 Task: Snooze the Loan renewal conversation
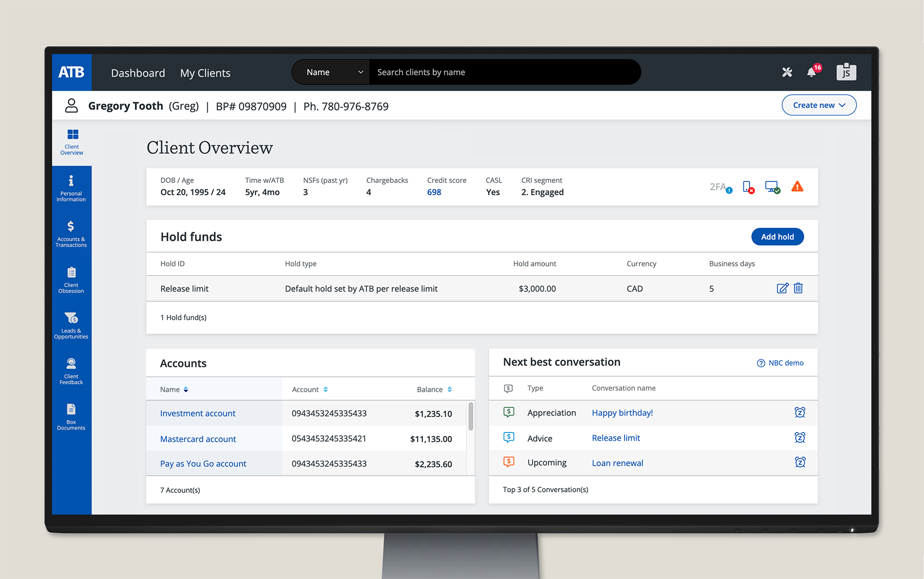coord(799,462)
